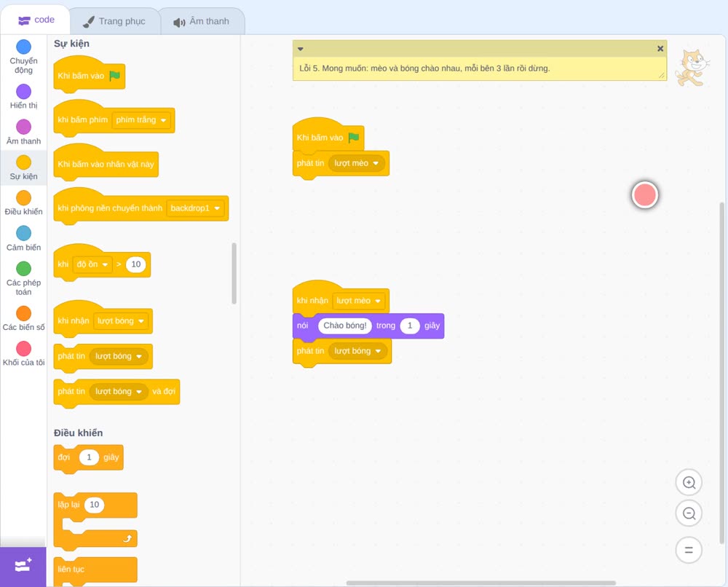Click the lặp lại count input
This screenshot has height=587, width=728.
click(x=94, y=505)
